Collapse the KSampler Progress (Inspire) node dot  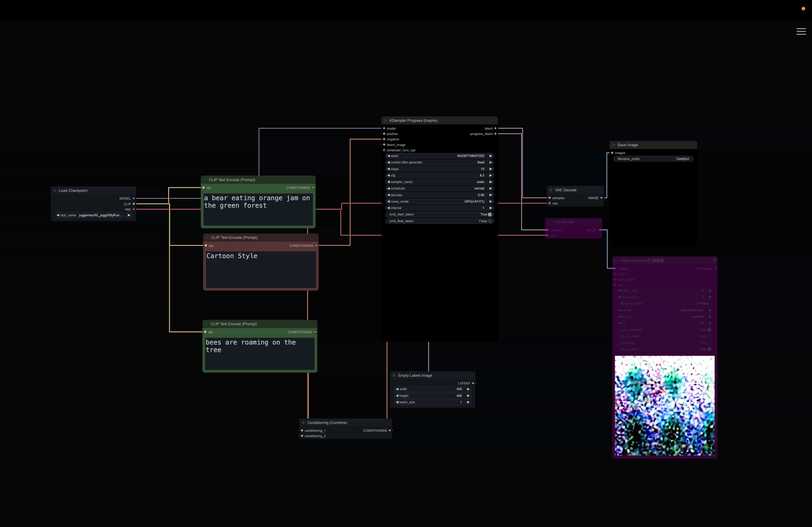point(386,120)
